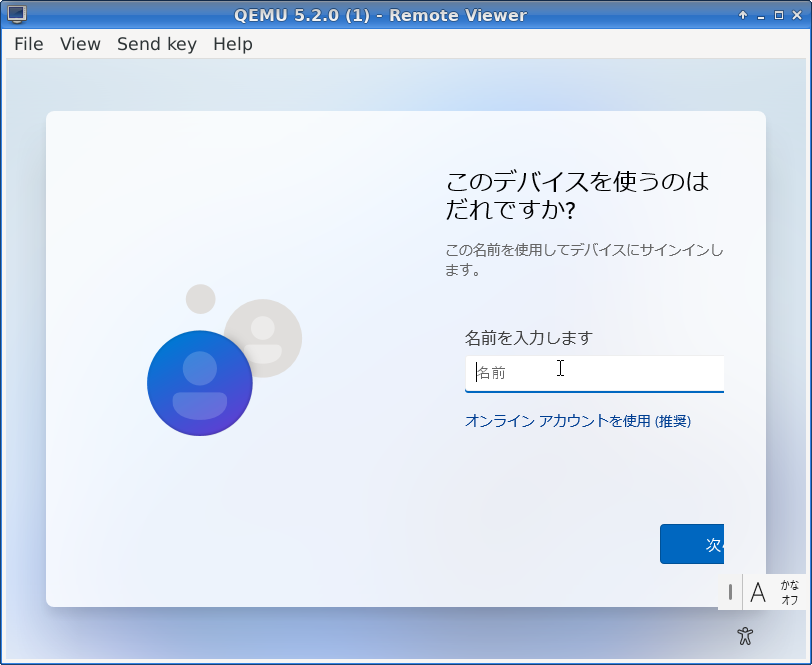Close the Remote Viewer window
The width and height of the screenshot is (812, 665).
[x=797, y=15]
